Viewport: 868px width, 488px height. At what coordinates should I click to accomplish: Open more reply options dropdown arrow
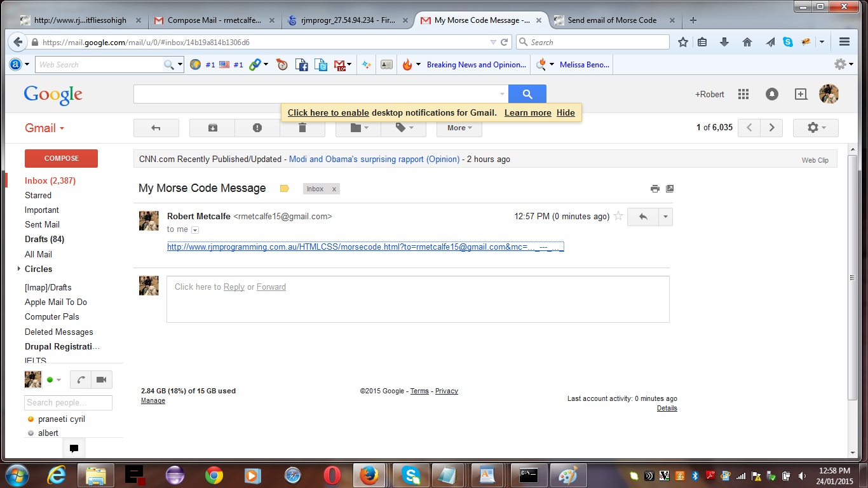(665, 217)
